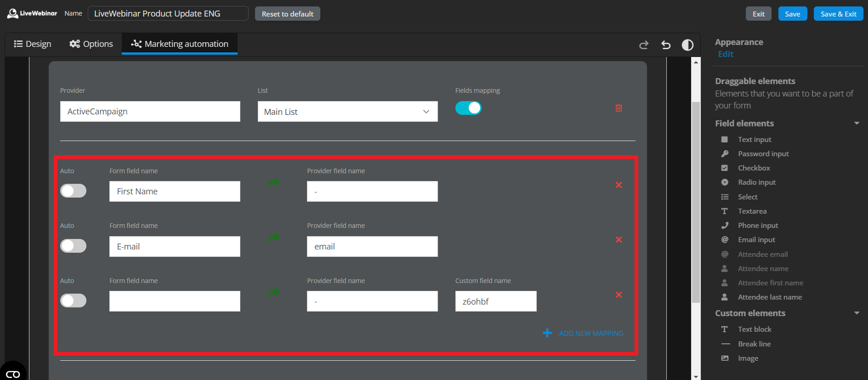This screenshot has width=868, height=380.
Task: Click the z6ohbf custom field name input
Action: [495, 301]
